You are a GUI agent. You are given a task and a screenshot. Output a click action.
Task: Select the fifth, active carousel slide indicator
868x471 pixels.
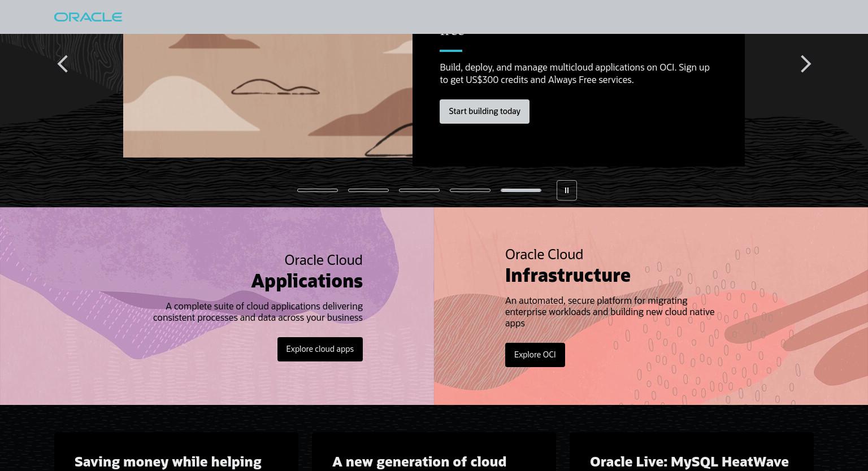coord(521,190)
